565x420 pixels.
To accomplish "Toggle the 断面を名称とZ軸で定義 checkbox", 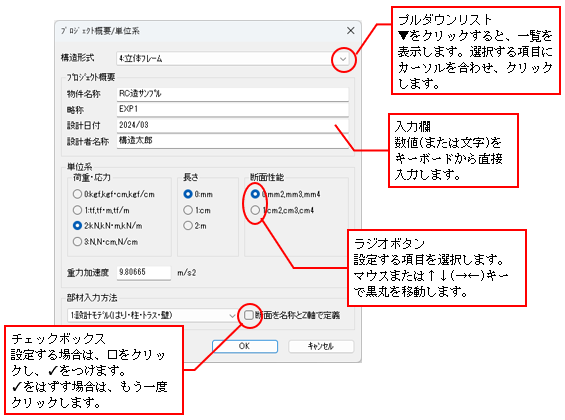I will point(249,315).
